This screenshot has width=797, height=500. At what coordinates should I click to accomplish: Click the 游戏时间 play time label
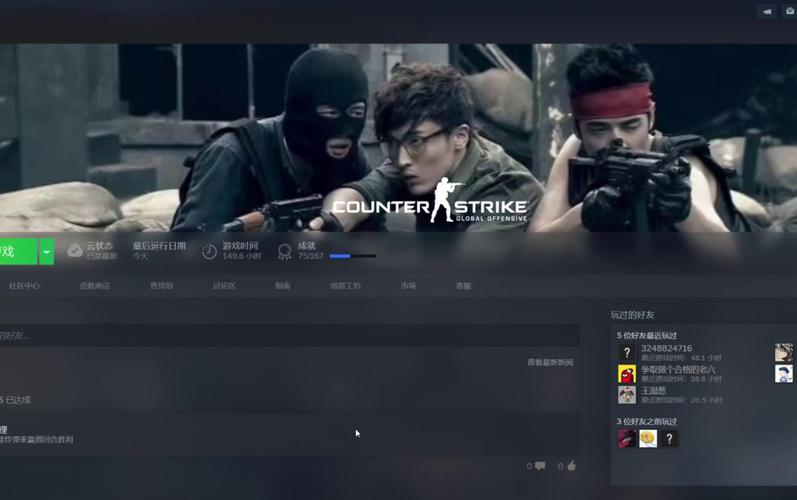(x=240, y=246)
